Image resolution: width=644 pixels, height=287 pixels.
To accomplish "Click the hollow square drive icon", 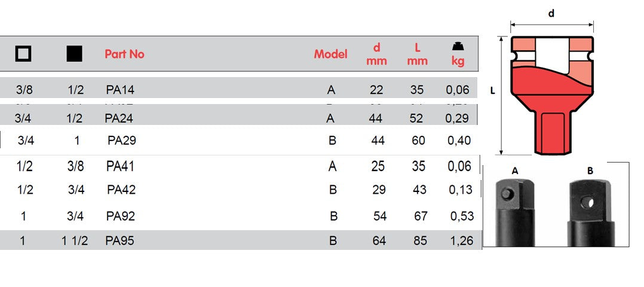I will pyautogui.click(x=23, y=54).
